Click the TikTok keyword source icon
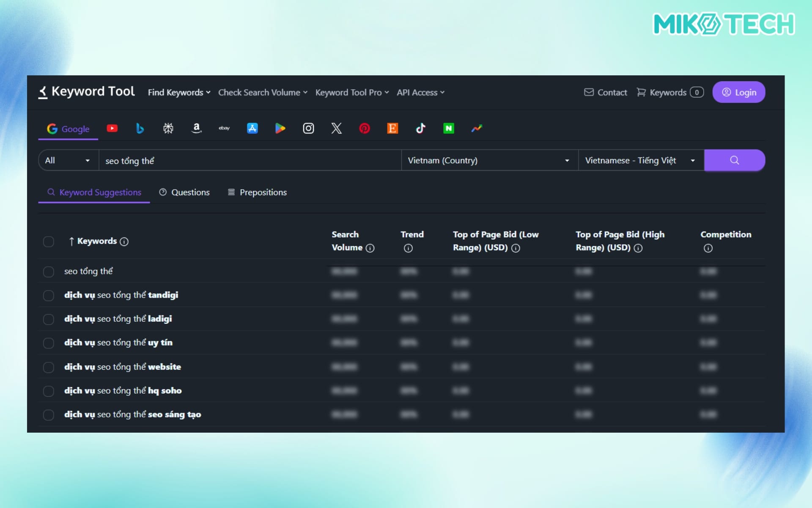Viewport: 812px width, 508px height. pos(420,128)
